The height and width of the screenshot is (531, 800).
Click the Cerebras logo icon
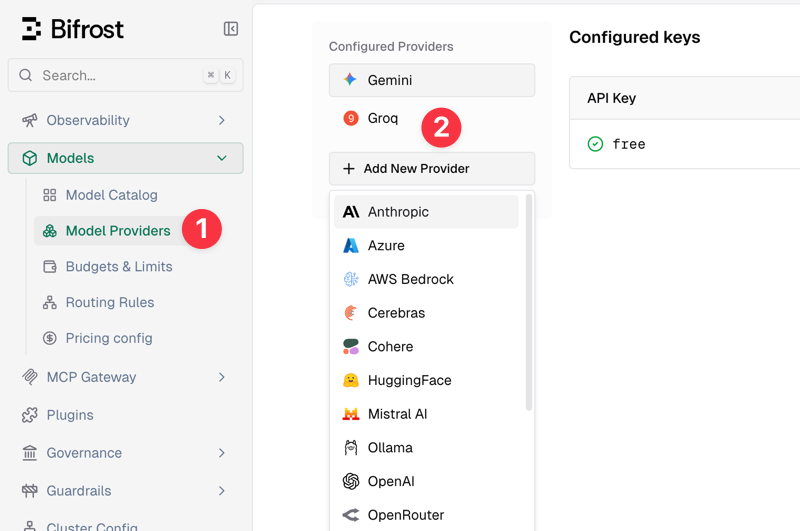(x=351, y=313)
